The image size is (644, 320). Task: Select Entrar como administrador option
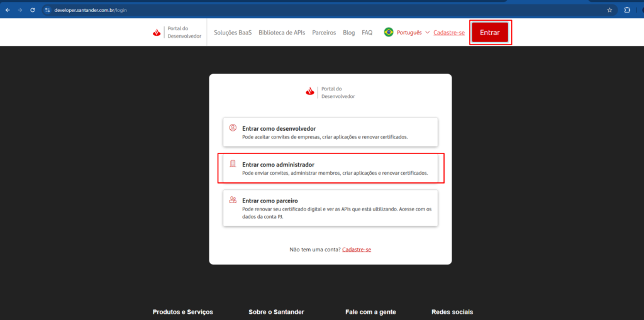click(x=331, y=168)
